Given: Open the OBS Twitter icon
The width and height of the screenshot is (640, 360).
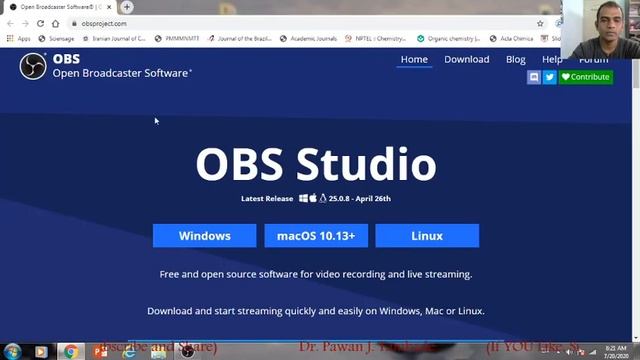Looking at the screenshot, I should tap(549, 77).
